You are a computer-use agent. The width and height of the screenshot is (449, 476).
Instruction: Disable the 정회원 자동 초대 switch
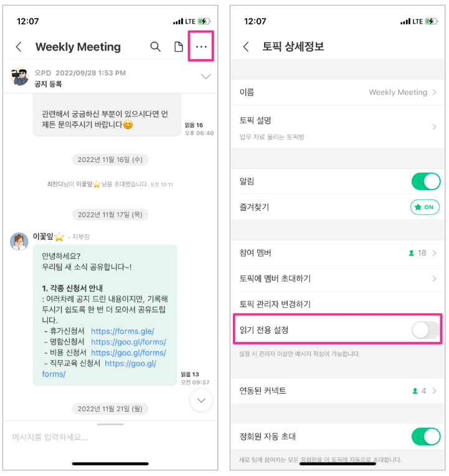[425, 436]
